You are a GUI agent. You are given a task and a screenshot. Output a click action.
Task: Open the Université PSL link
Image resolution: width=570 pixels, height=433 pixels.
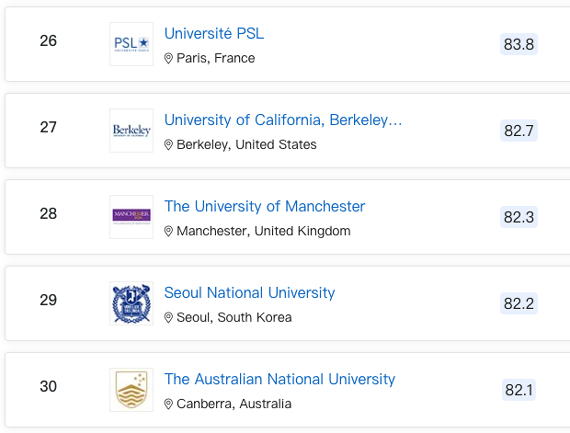[x=214, y=33]
